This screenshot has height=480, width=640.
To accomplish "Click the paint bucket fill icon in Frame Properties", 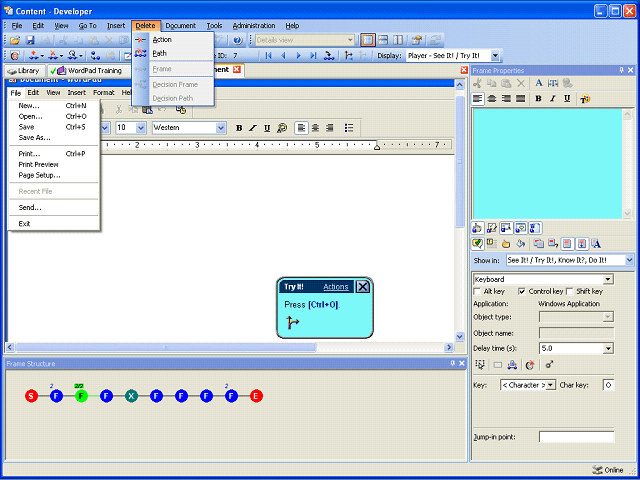I will click(x=520, y=244).
